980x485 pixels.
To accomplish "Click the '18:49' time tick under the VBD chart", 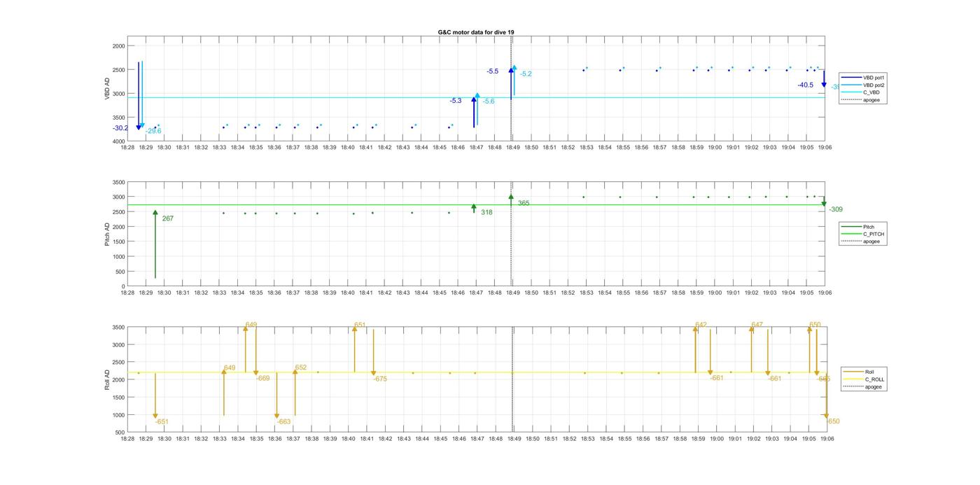I will pos(513,148).
